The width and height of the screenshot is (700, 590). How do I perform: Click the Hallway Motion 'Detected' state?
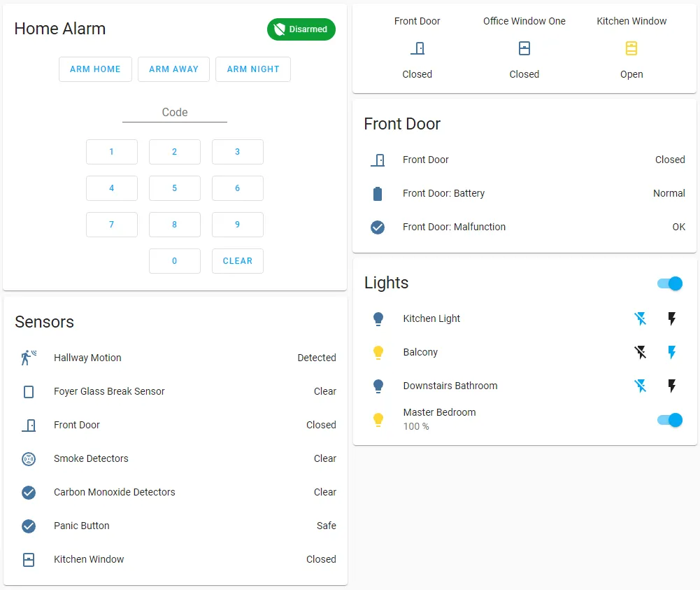click(317, 358)
